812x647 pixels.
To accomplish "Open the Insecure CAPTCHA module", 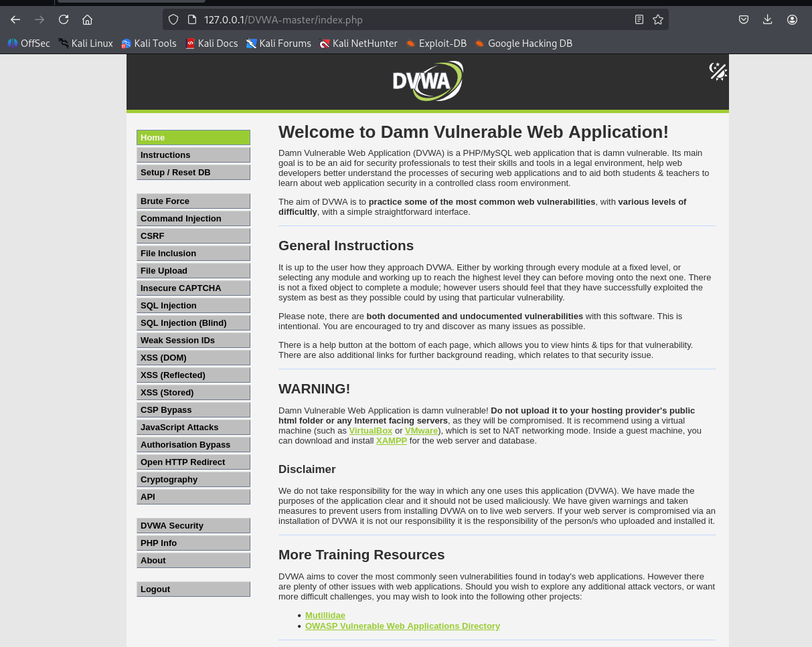I will (193, 288).
